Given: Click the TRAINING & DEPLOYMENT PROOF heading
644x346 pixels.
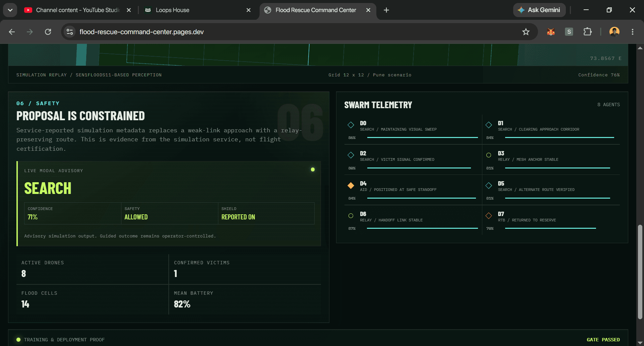Looking at the screenshot, I should point(64,340).
